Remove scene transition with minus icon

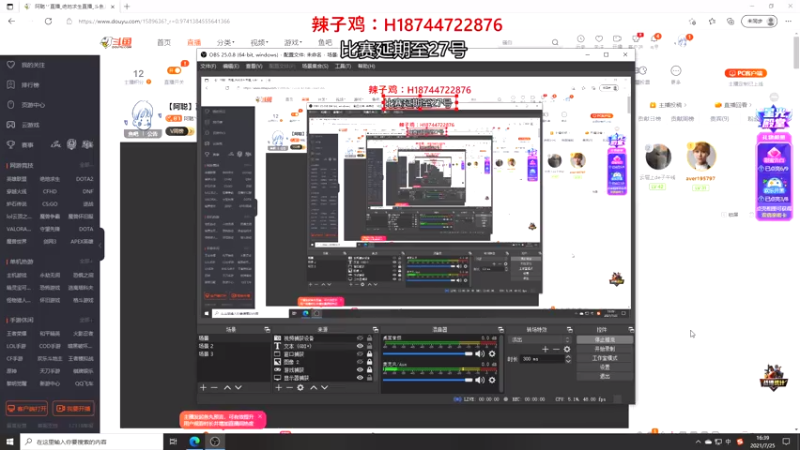tap(556, 349)
